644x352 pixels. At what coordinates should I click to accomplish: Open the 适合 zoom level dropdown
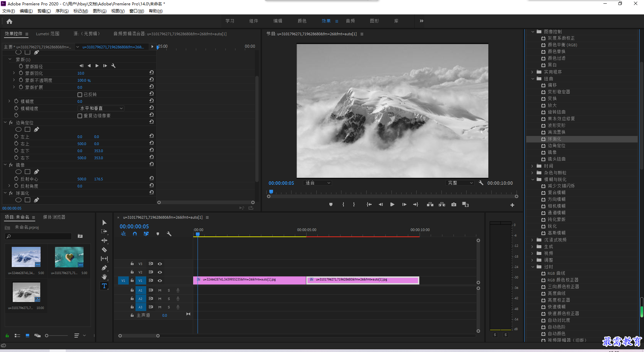tap(317, 183)
